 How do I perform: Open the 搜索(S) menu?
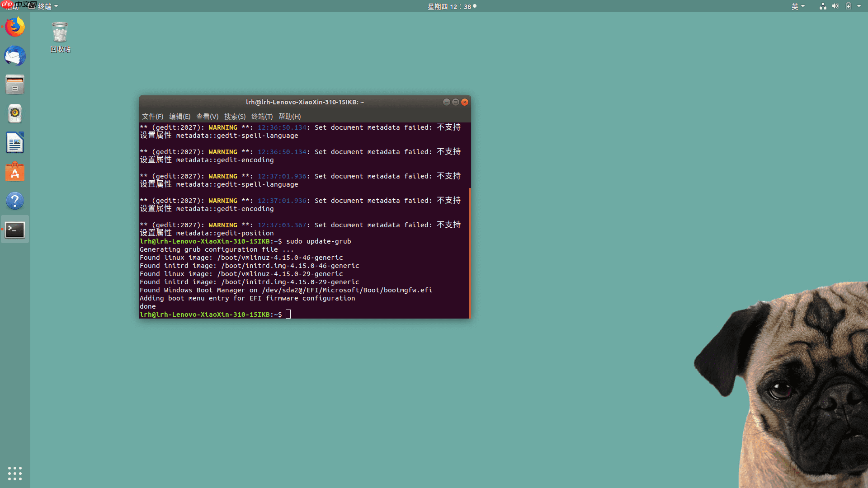coord(235,117)
